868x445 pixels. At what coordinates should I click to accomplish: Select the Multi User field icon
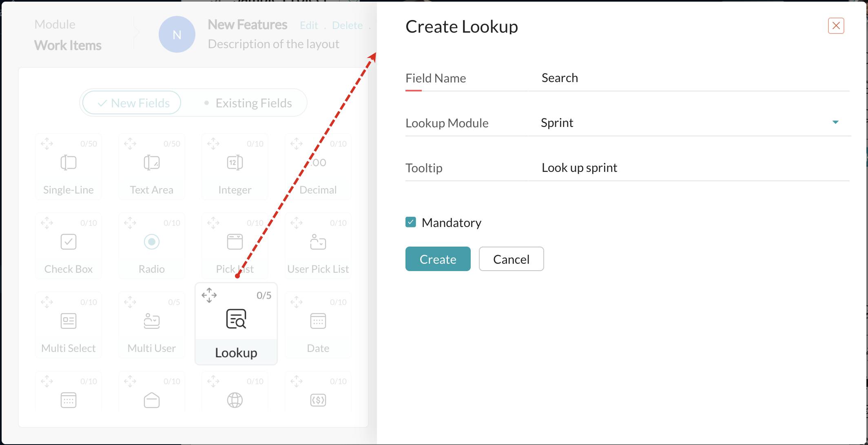[x=152, y=321]
